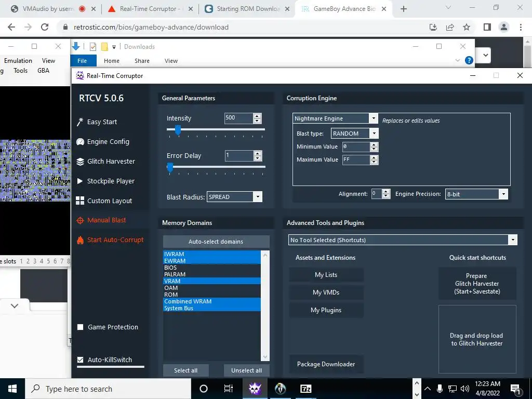The width and height of the screenshot is (532, 399).
Task: Click the Cortana circle icon
Action: tap(204, 389)
